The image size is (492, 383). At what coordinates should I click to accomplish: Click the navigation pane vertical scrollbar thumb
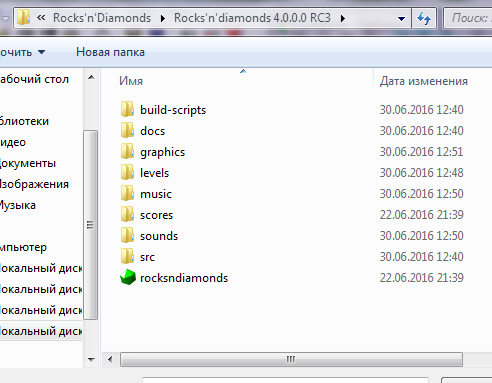(90, 225)
